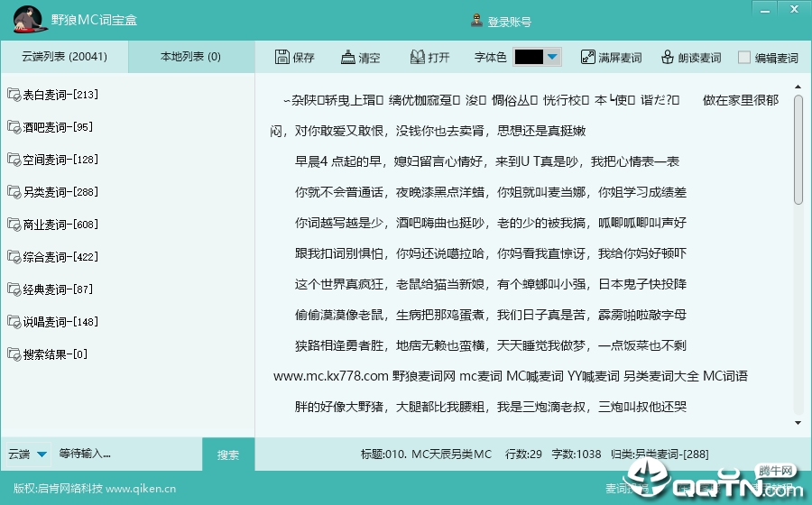The width and height of the screenshot is (812, 505).
Task: Open the 商业麦词-[608] category
Action: coord(53,225)
